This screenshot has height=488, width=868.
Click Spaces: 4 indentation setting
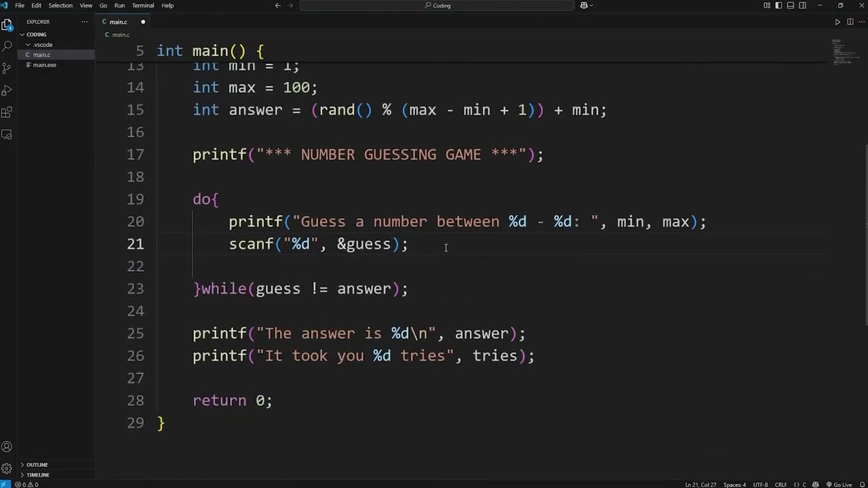(x=734, y=485)
